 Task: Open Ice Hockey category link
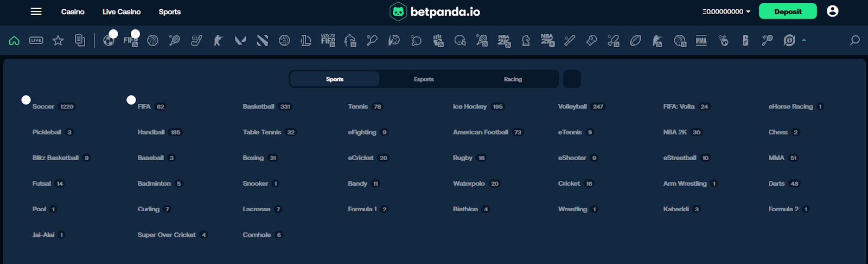[478, 106]
